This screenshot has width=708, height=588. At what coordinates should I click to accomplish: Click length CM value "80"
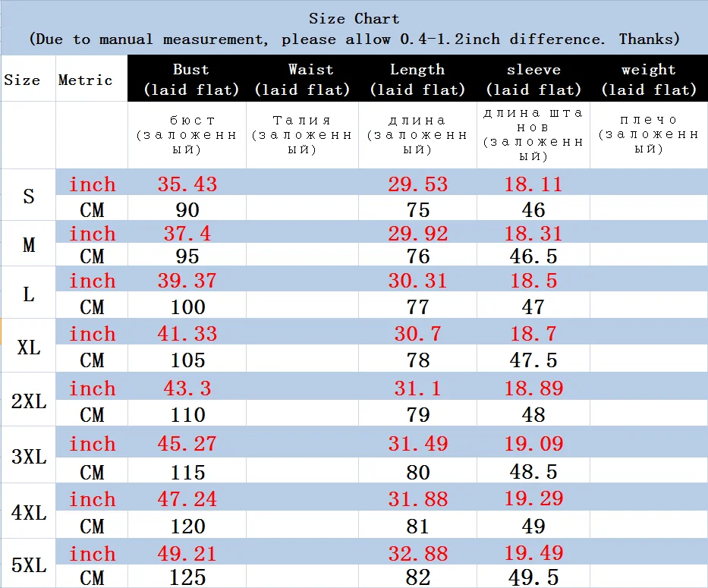click(x=417, y=472)
